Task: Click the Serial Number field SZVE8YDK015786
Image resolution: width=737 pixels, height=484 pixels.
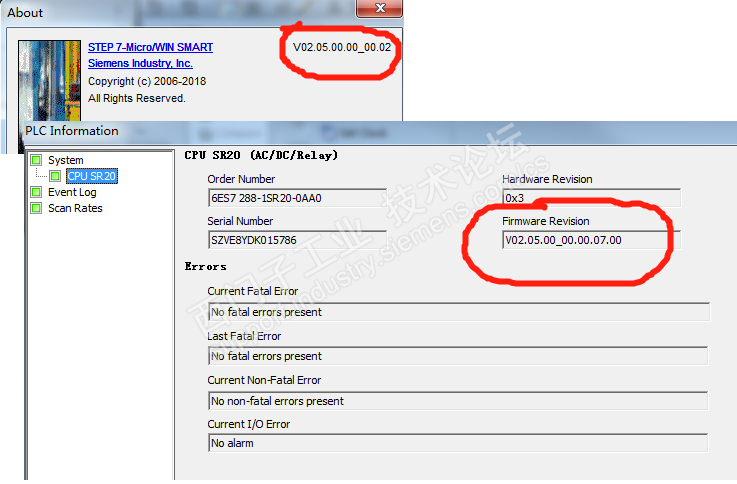Action: click(297, 240)
